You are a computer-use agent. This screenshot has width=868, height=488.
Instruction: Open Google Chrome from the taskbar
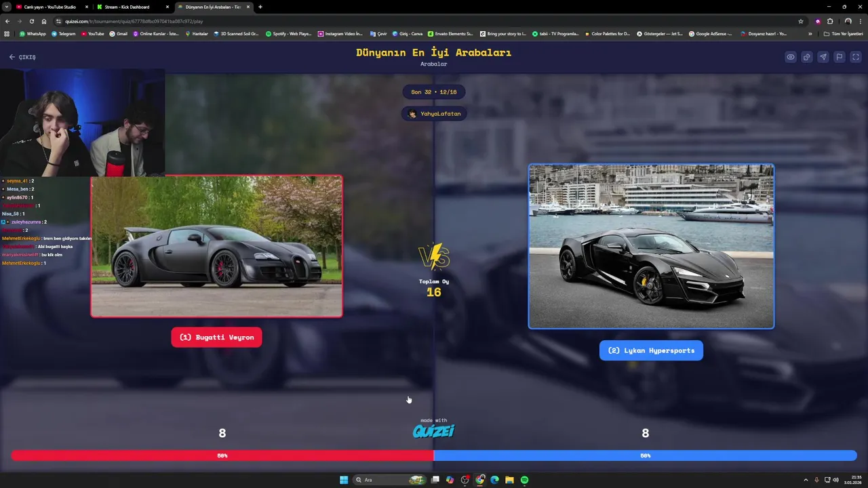(480, 480)
